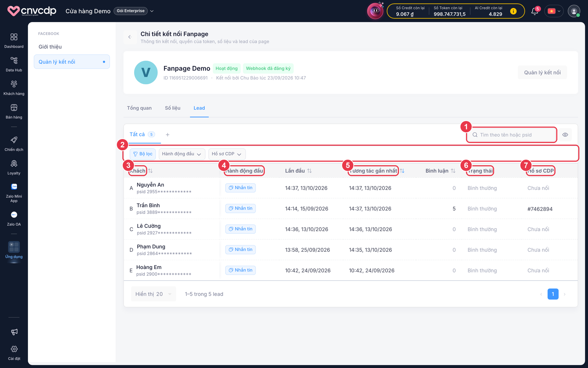The width and height of the screenshot is (588, 368).
Task: Open the user profile avatar
Action: [x=574, y=11]
